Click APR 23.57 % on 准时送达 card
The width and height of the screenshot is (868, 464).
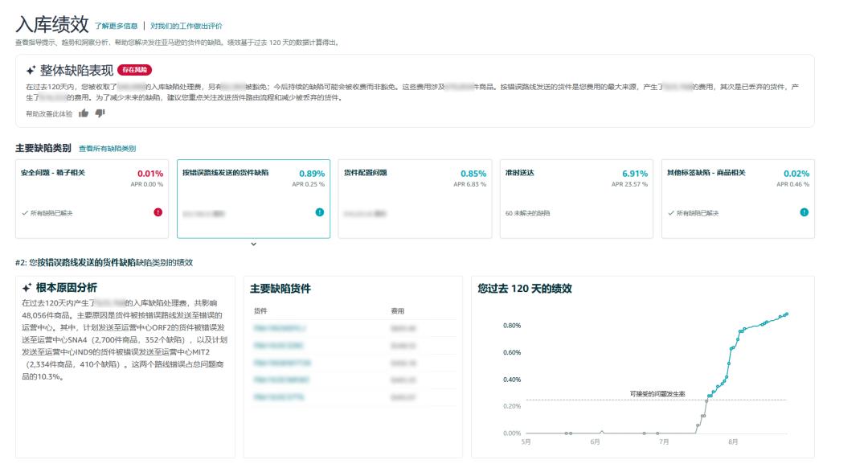click(x=629, y=184)
